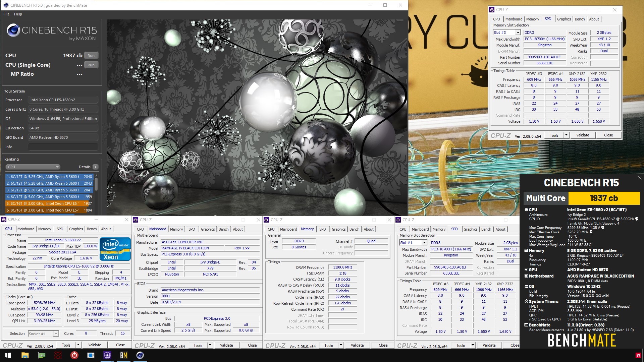Switch to Bench tab in CPU-Z processor window
Viewport: 644px width, 362px height.
(x=92, y=229)
